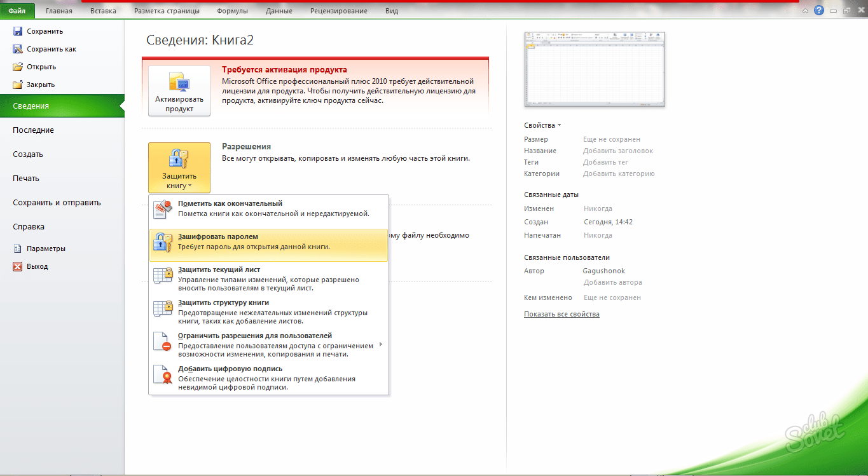868x476 pixels.
Task: Click the Close workbook folder icon
Action: (18, 85)
